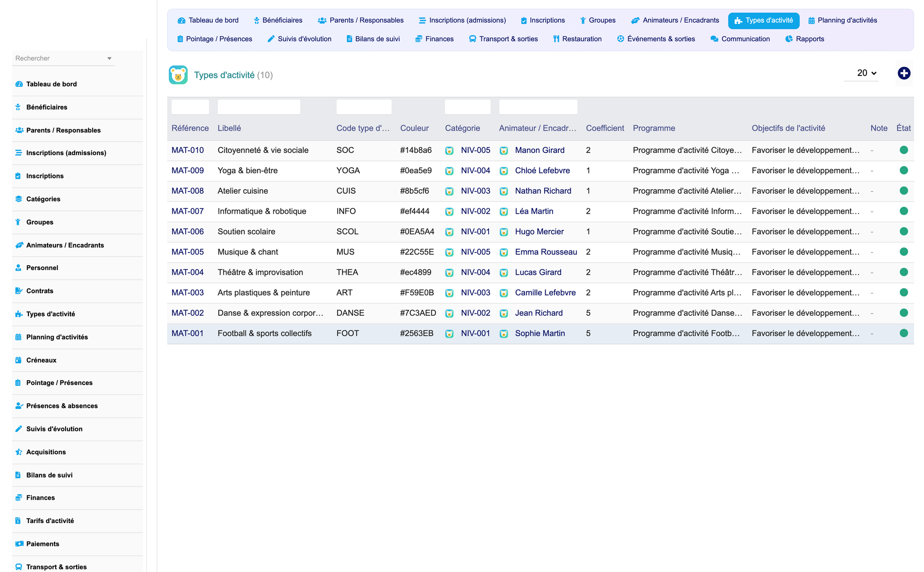This screenshot has width=924, height=572.
Task: Click the 'Programme d'activité Danse…' cell
Action: click(x=687, y=313)
